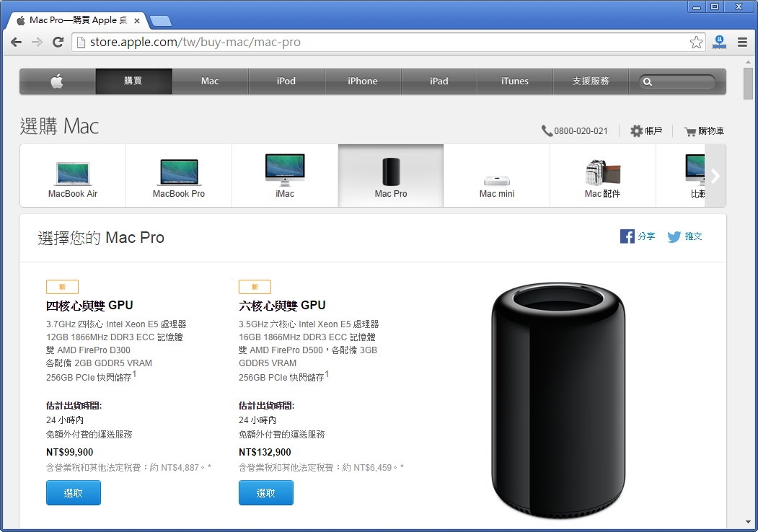Click the store search input field
The image size is (758, 532).
click(x=677, y=81)
